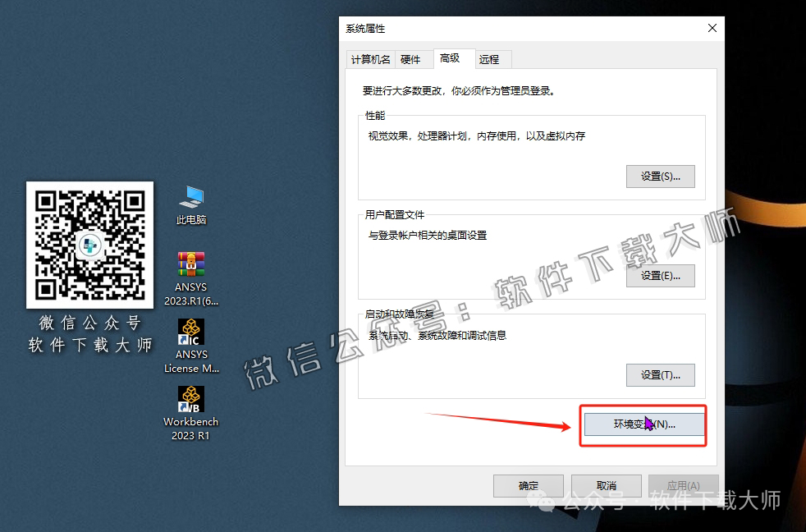
Task: Select the 高级 tab
Action: point(454,59)
